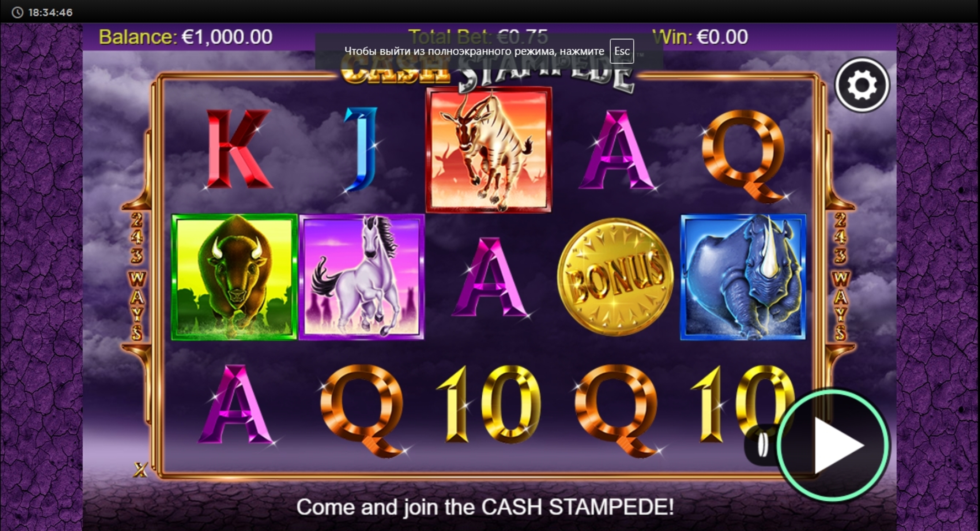Select the green buffalo symbol
This screenshot has height=531, width=980.
click(234, 277)
